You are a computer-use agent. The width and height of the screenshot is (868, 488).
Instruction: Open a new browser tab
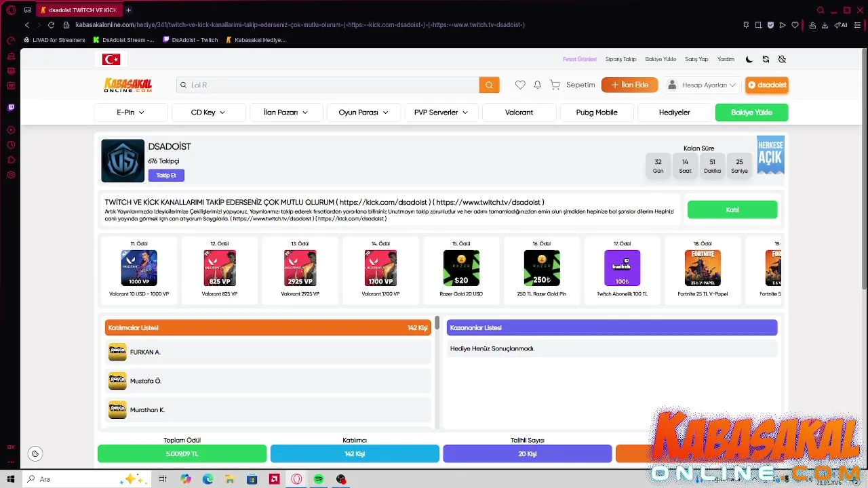tap(128, 10)
